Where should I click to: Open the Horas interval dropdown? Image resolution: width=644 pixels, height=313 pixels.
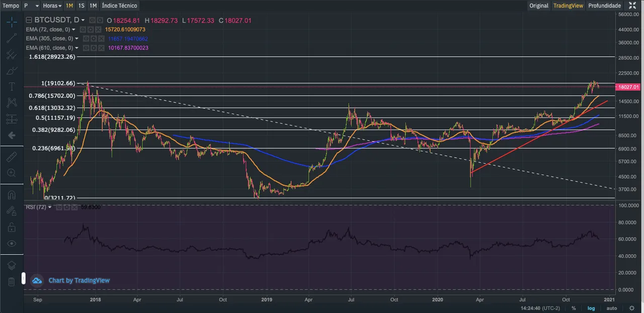52,6
